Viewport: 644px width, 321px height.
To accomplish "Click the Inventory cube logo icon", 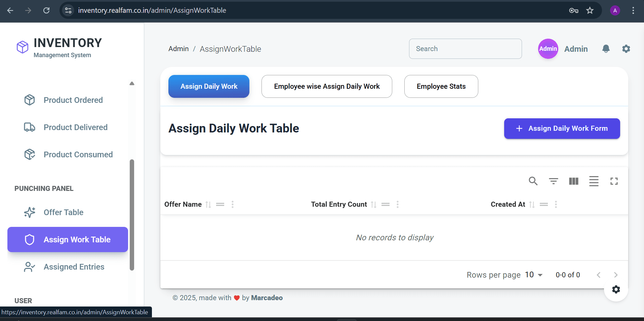I will (x=22, y=47).
